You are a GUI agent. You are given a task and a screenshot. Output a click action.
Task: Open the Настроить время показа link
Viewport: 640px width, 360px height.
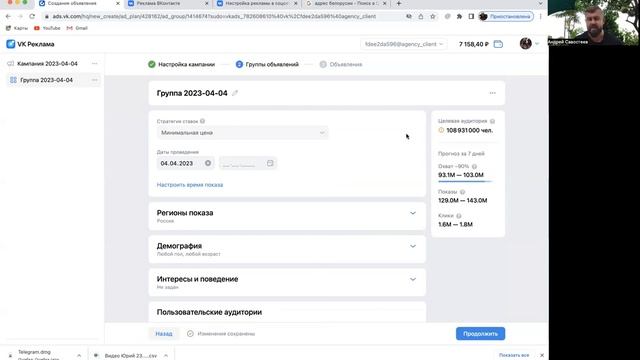(x=190, y=185)
